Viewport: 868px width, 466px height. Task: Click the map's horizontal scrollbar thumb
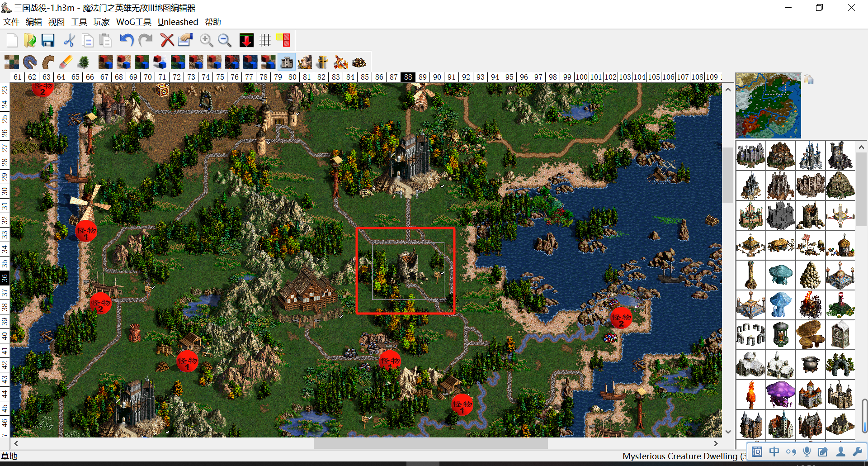[x=430, y=443]
